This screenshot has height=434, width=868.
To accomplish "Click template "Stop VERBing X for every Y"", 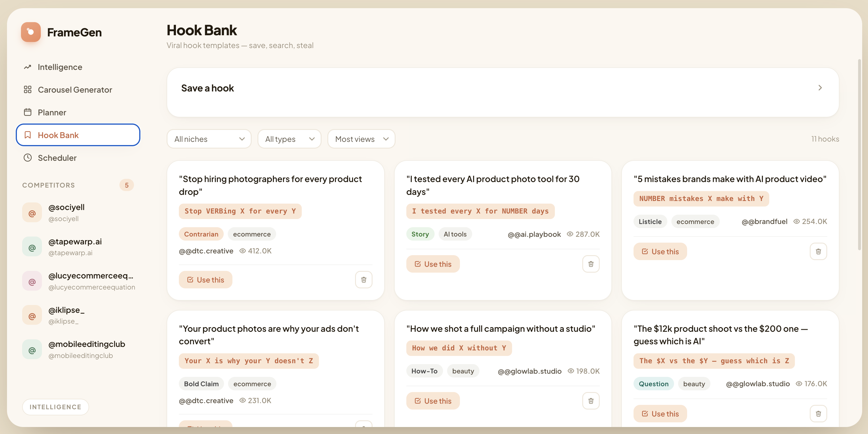I will tap(240, 211).
